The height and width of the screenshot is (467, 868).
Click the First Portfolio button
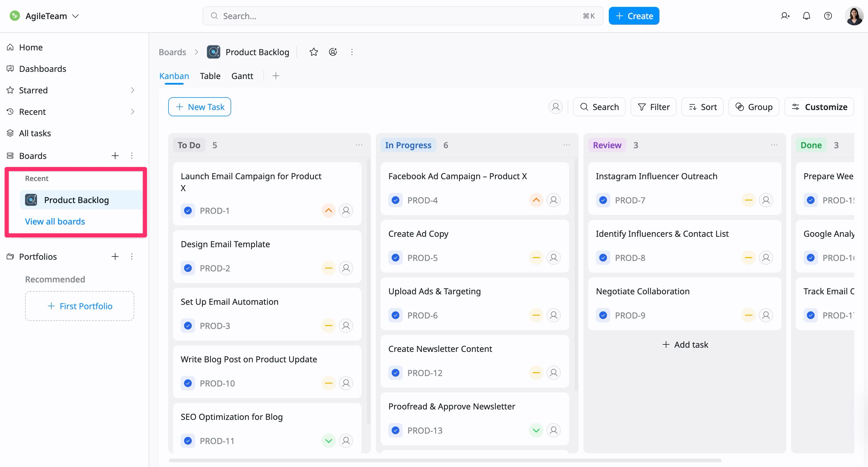pos(80,306)
